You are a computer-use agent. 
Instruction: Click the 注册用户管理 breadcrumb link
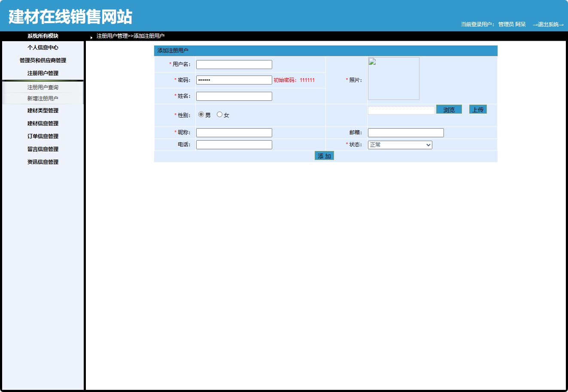112,36
